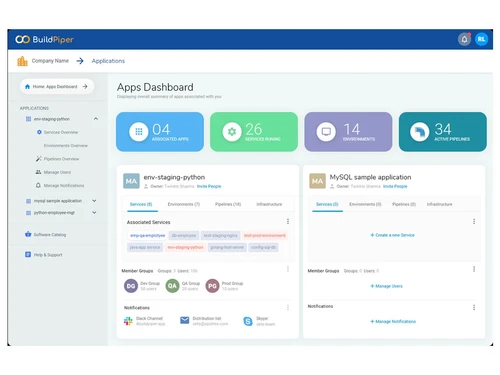Click Create a new Service link
This screenshot has height=375, width=500.
coord(392,235)
